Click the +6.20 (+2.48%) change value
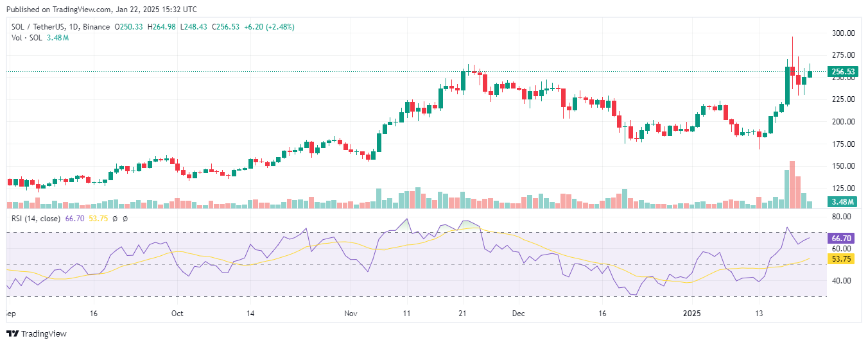The width and height of the screenshot is (868, 345). [x=270, y=27]
